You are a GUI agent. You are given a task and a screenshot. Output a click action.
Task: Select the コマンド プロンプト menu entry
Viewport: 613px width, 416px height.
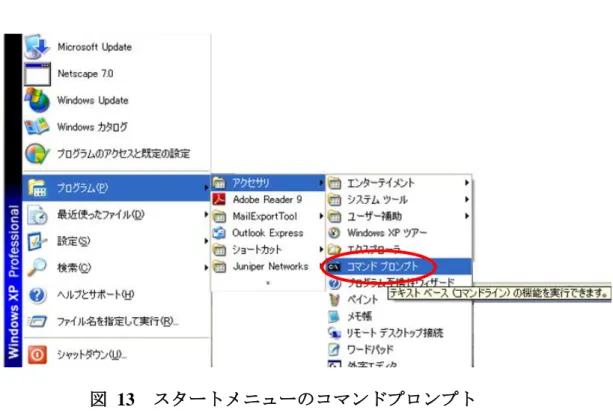point(398,267)
